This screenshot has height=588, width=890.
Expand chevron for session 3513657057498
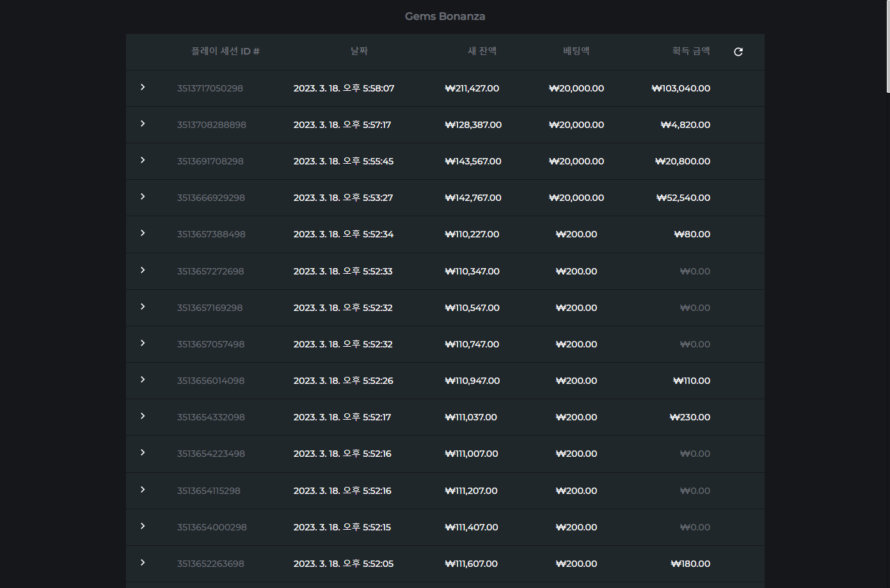143,343
